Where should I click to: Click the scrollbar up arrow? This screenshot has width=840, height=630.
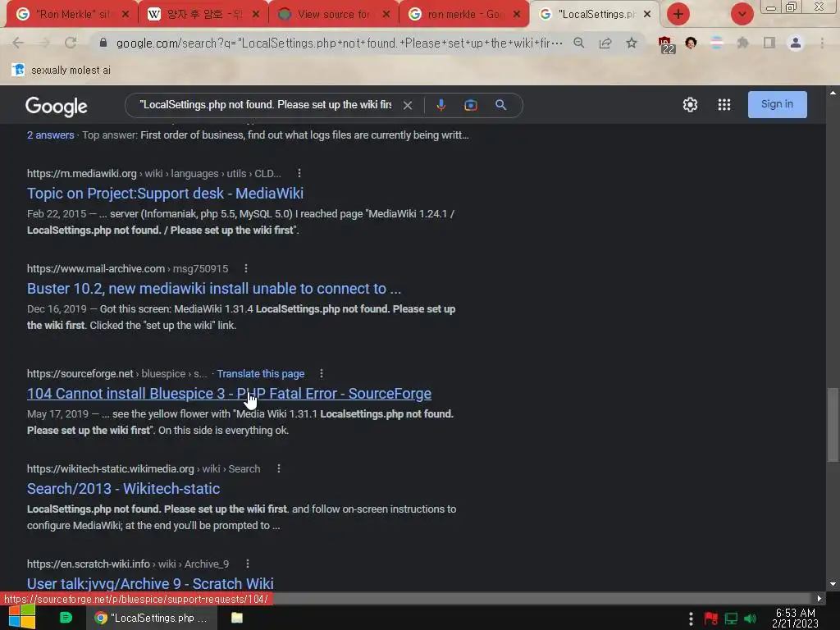(x=833, y=92)
